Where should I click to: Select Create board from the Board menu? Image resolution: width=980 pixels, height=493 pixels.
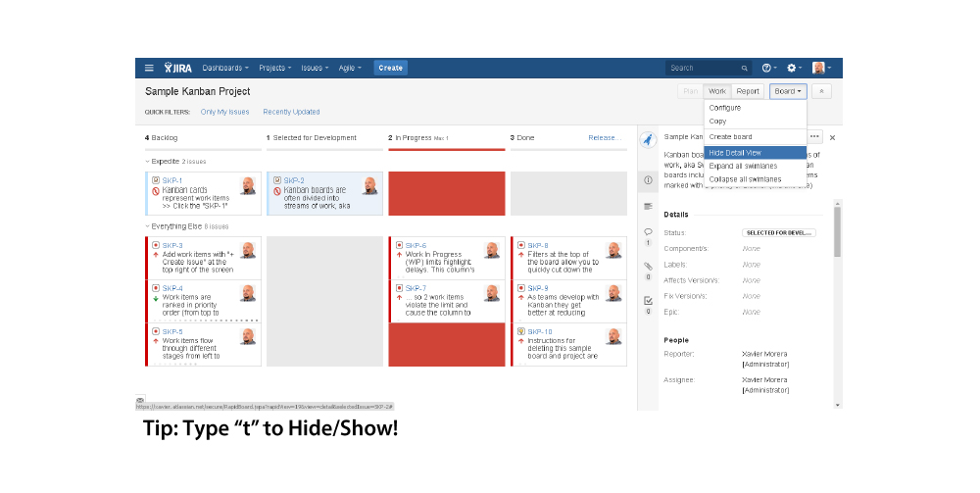click(755, 137)
